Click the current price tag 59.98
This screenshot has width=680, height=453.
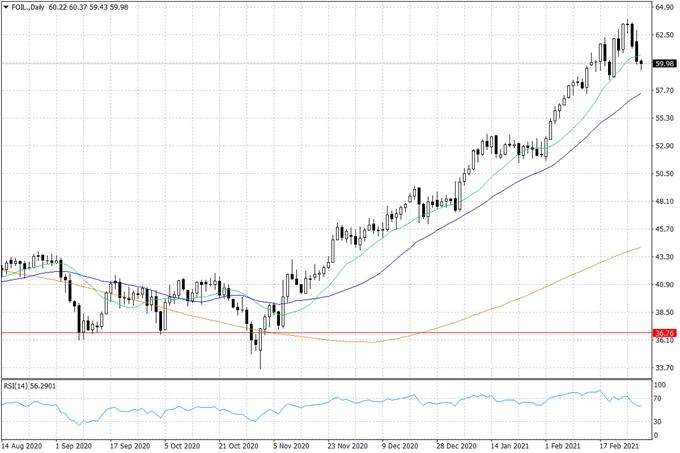tap(663, 64)
